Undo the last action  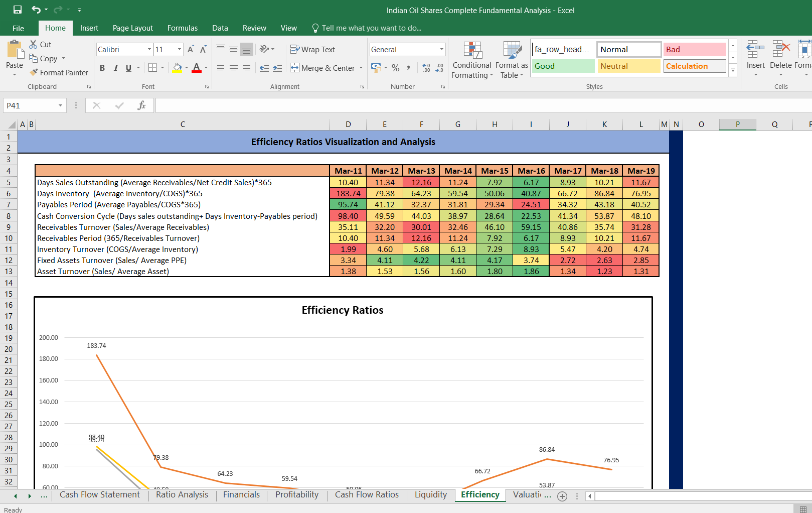(x=36, y=10)
